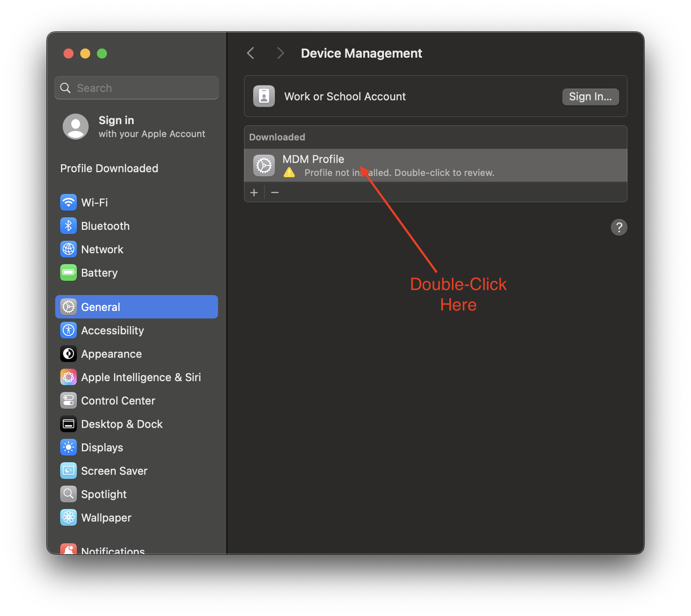Select the Accessibility icon
This screenshot has height=616, width=691.
click(69, 331)
